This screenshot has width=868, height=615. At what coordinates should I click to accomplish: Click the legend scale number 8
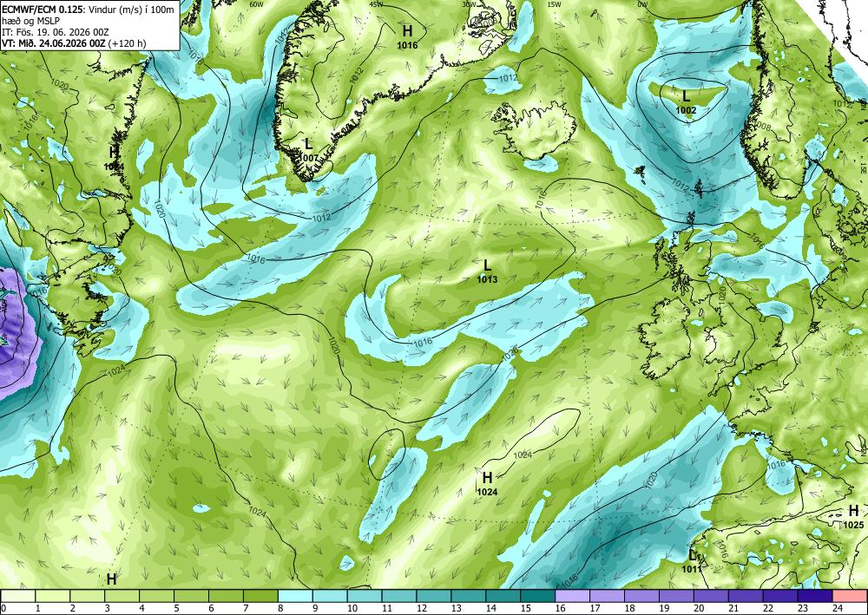click(281, 608)
